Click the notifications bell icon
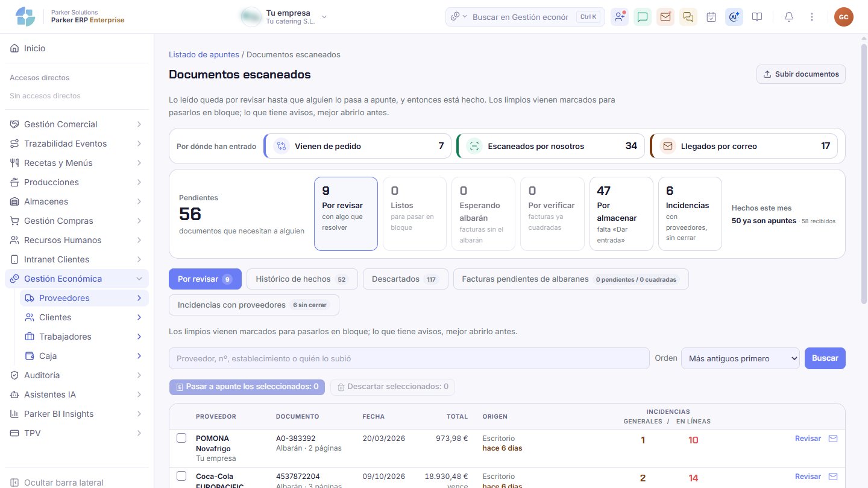 [788, 17]
